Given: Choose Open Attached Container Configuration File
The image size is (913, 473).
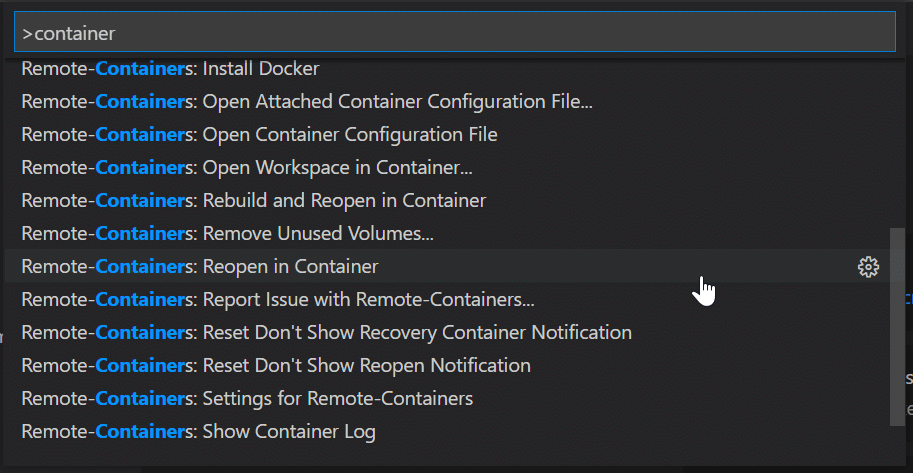Looking at the screenshot, I should [x=447, y=101].
